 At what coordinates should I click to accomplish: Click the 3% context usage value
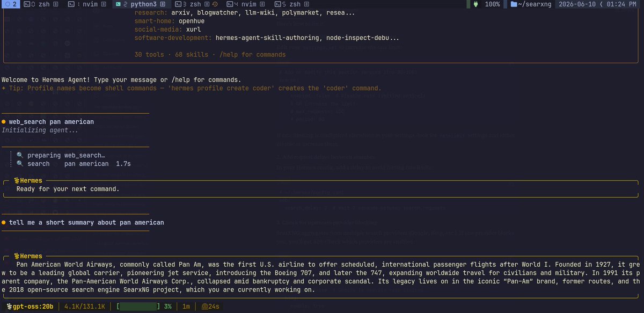click(168, 306)
